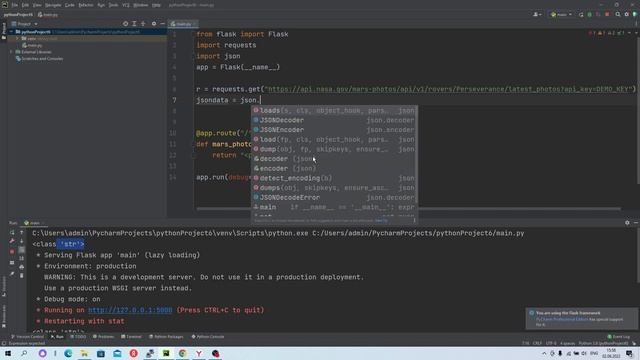Image resolution: width=640 pixels, height=360 pixels.
Task: Click the NASA API URL in code
Action: pos(448,89)
